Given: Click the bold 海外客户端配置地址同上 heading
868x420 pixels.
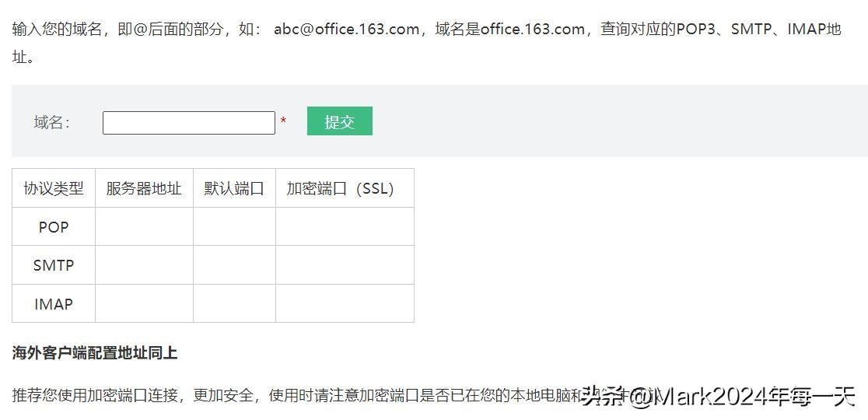Looking at the screenshot, I should (95, 353).
